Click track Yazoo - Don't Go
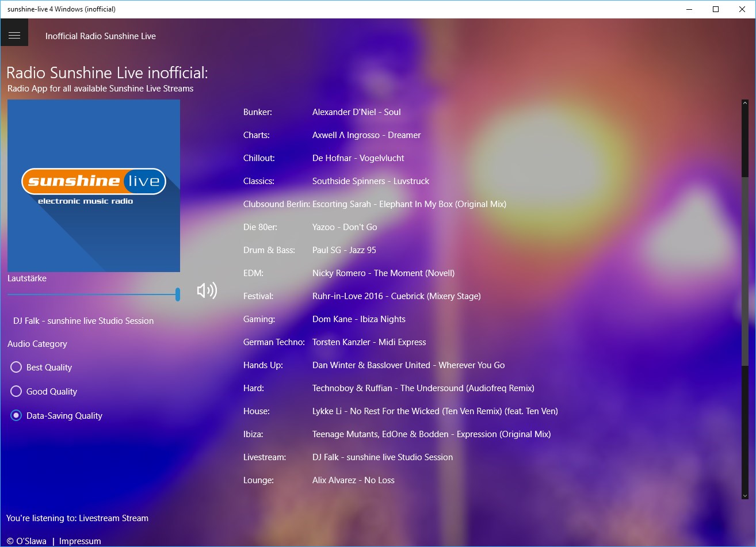 (345, 227)
